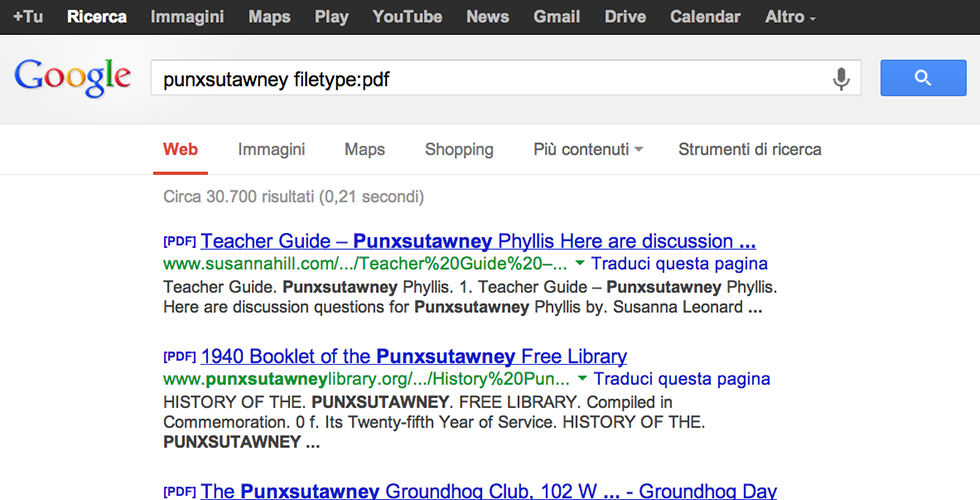
Task: Switch to the Maps results tab
Action: click(x=364, y=150)
